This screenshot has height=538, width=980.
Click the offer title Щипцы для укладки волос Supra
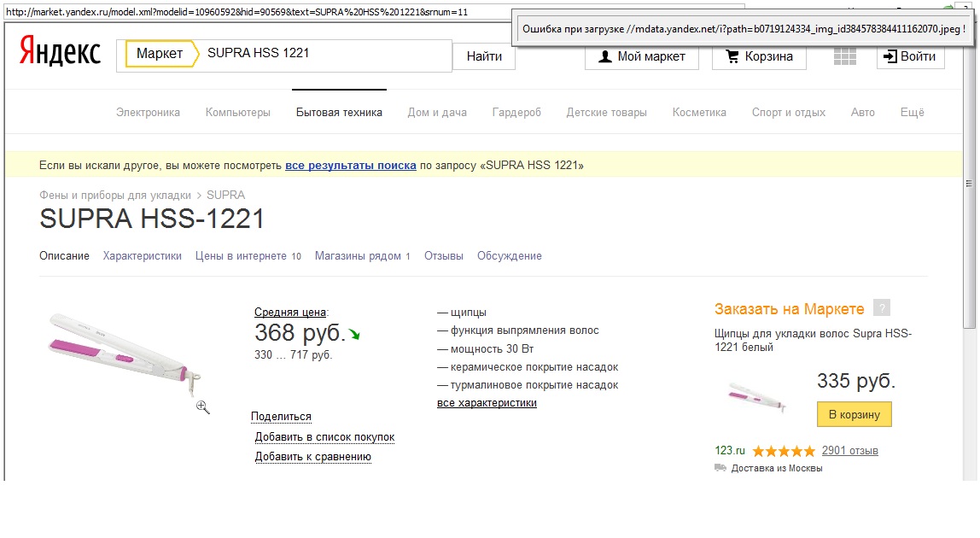pos(814,341)
